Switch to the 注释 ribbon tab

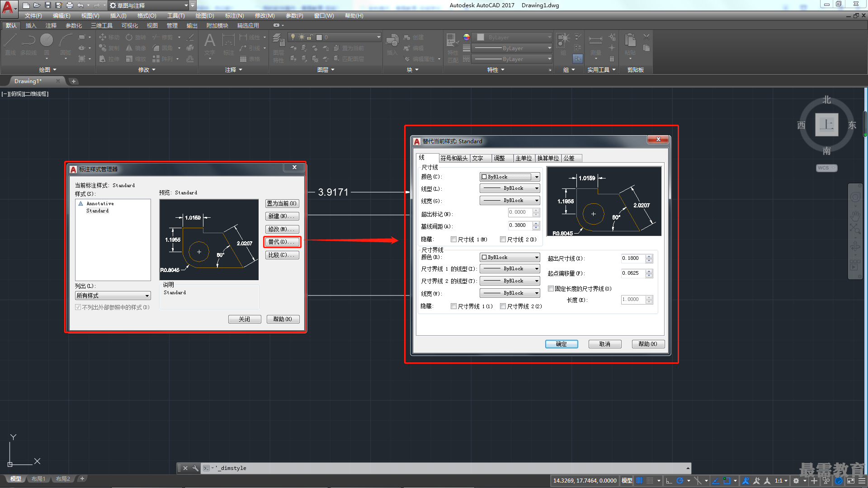(x=51, y=26)
